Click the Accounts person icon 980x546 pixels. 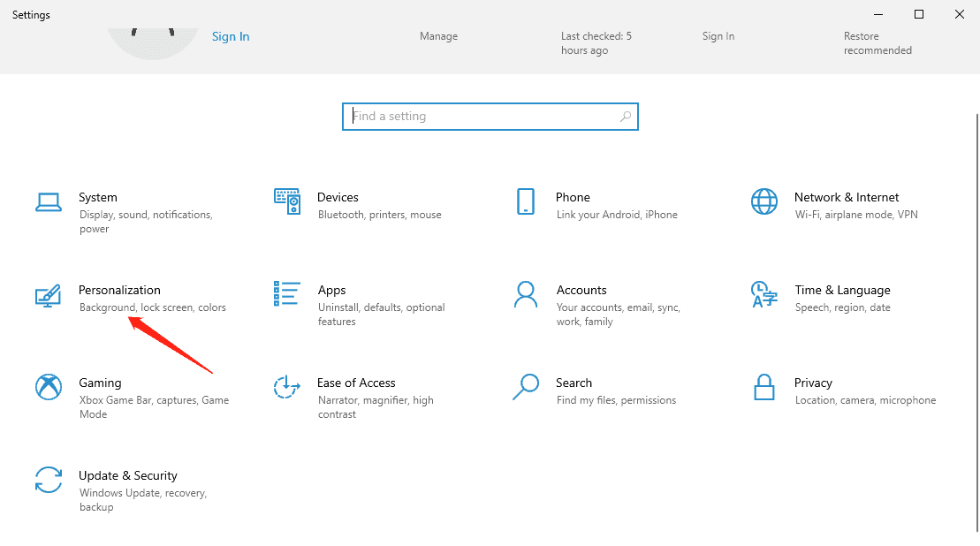(526, 294)
